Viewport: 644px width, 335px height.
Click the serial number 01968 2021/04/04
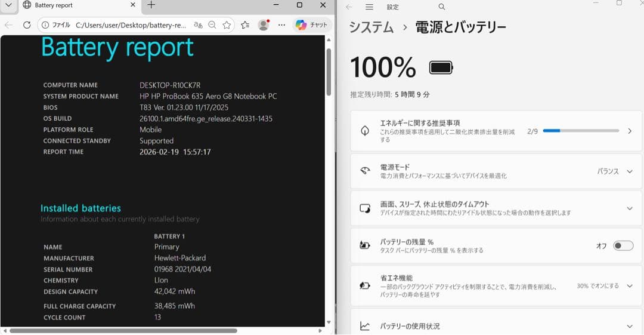coord(183,269)
